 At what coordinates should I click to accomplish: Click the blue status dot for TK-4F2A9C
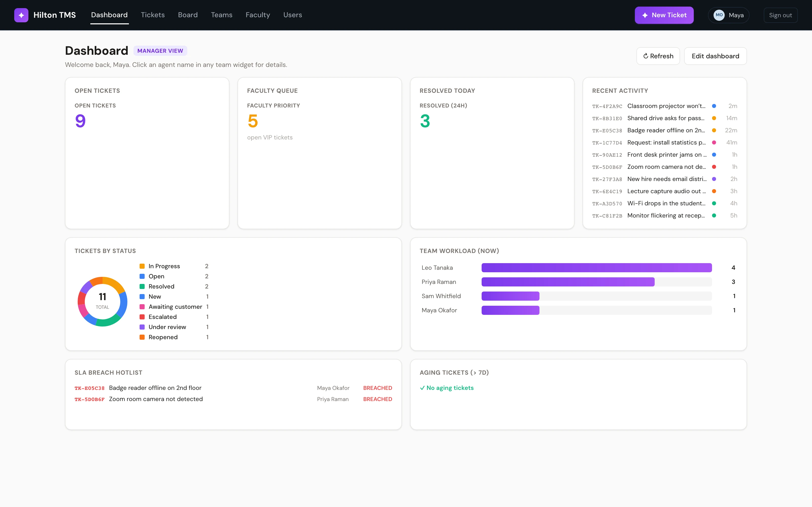(714, 106)
